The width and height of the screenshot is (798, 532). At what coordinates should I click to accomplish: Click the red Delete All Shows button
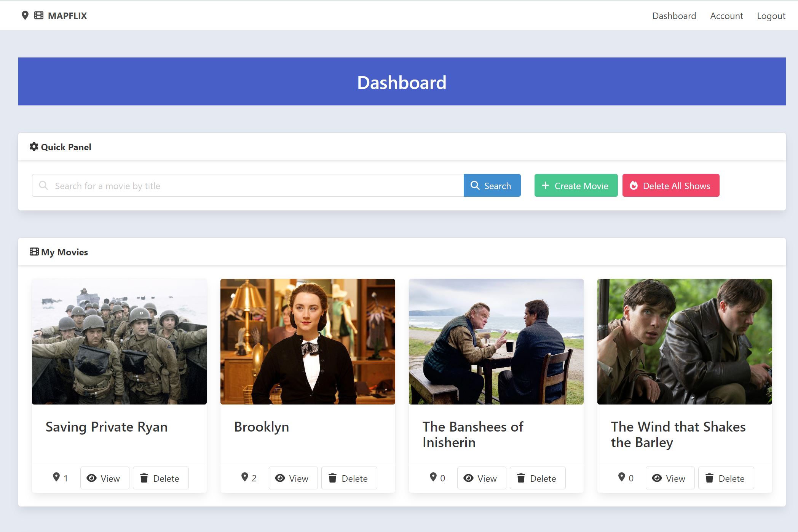(x=670, y=186)
